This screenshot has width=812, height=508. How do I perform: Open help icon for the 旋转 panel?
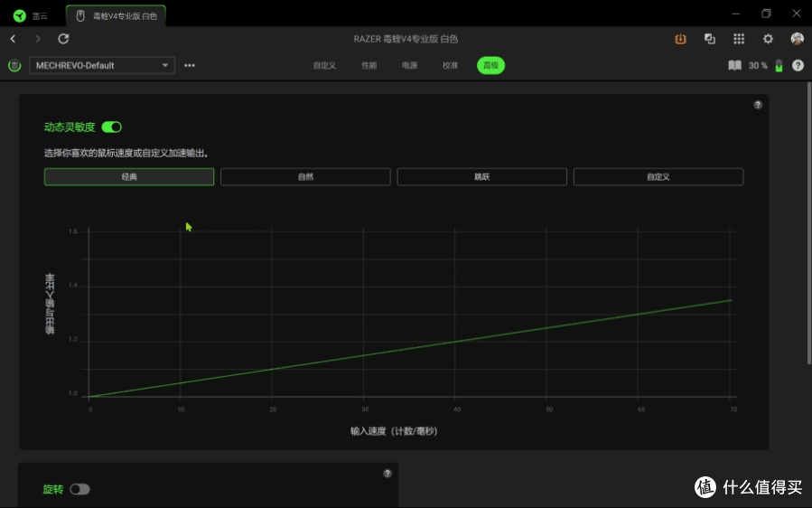[387, 474]
